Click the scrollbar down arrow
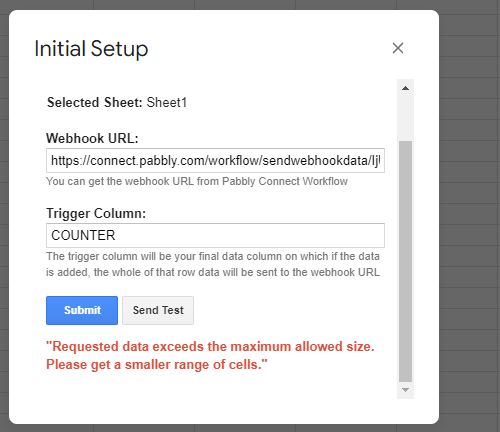The height and width of the screenshot is (432, 500). pyautogui.click(x=405, y=390)
